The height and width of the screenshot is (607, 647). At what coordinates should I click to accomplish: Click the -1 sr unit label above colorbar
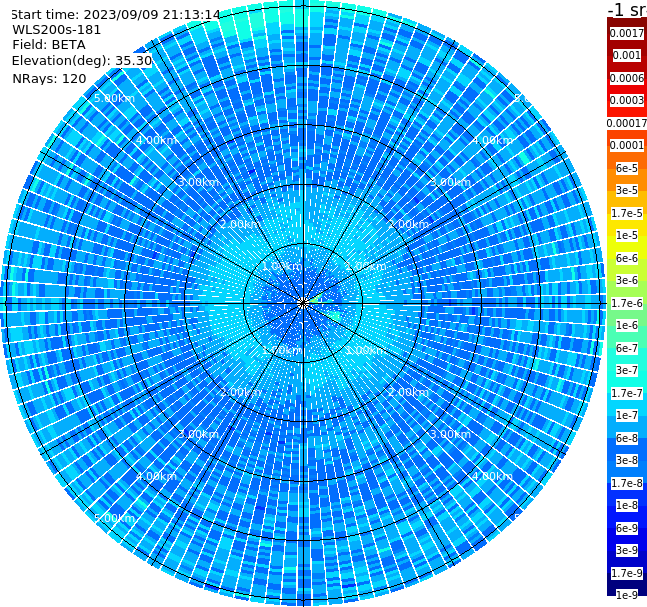coord(627,10)
